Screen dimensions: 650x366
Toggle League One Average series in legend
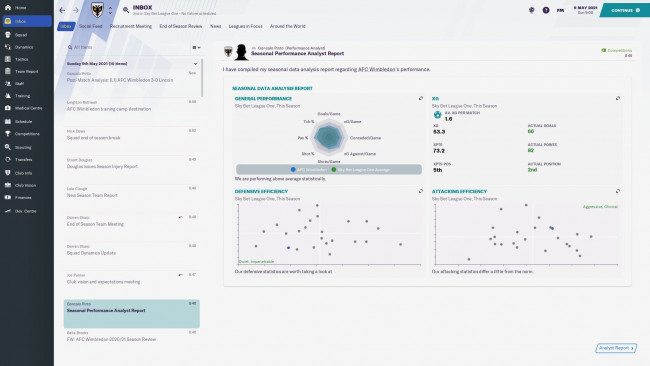coord(360,170)
